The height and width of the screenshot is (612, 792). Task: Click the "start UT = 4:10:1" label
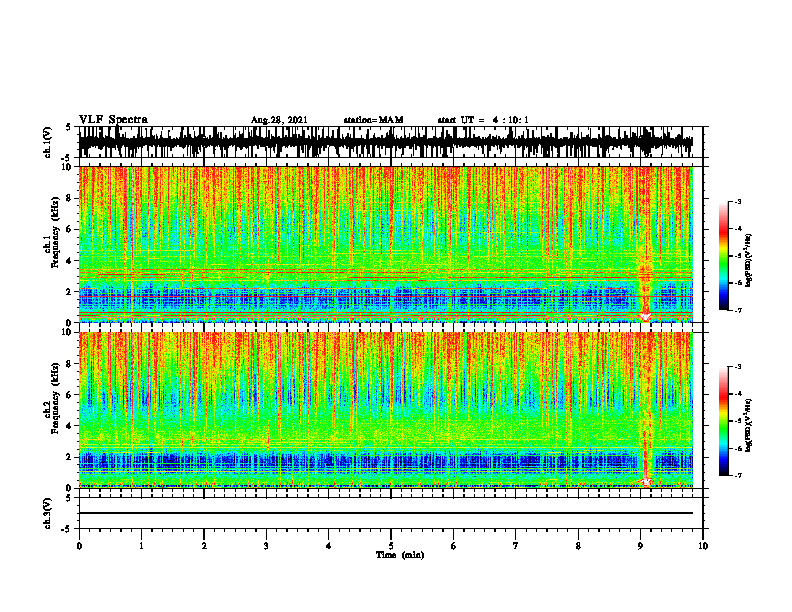tap(483, 120)
